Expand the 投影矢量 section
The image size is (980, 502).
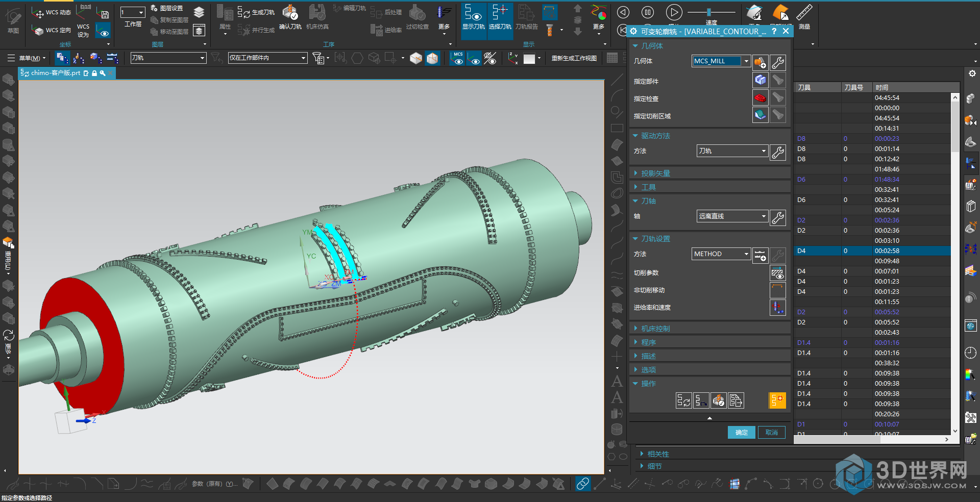[x=709, y=173]
